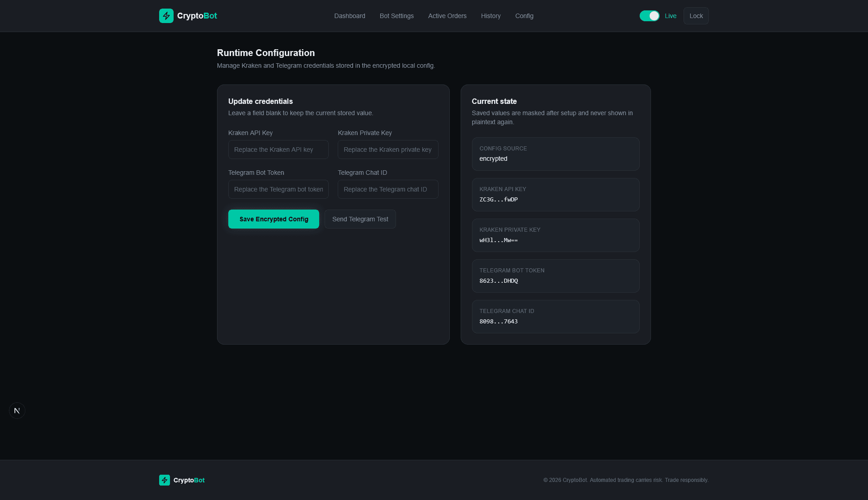Click the TELEGRAM CHAT ID masked value
The height and width of the screenshot is (500, 868).
tap(498, 321)
